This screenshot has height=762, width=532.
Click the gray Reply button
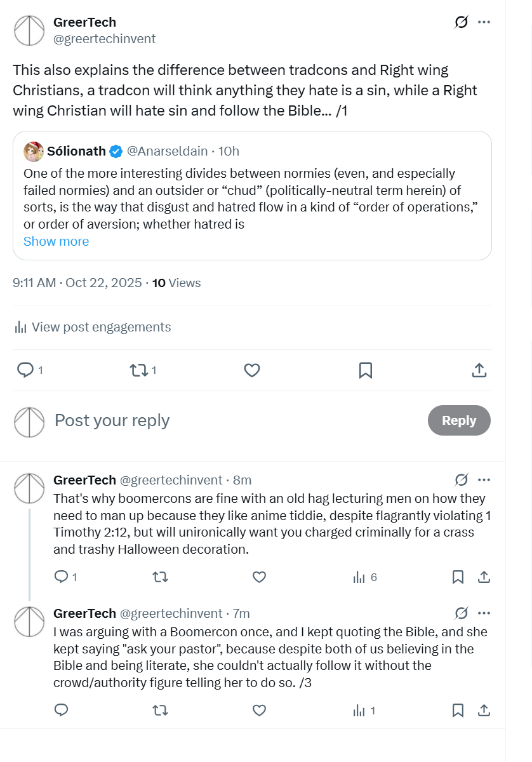[x=458, y=420]
